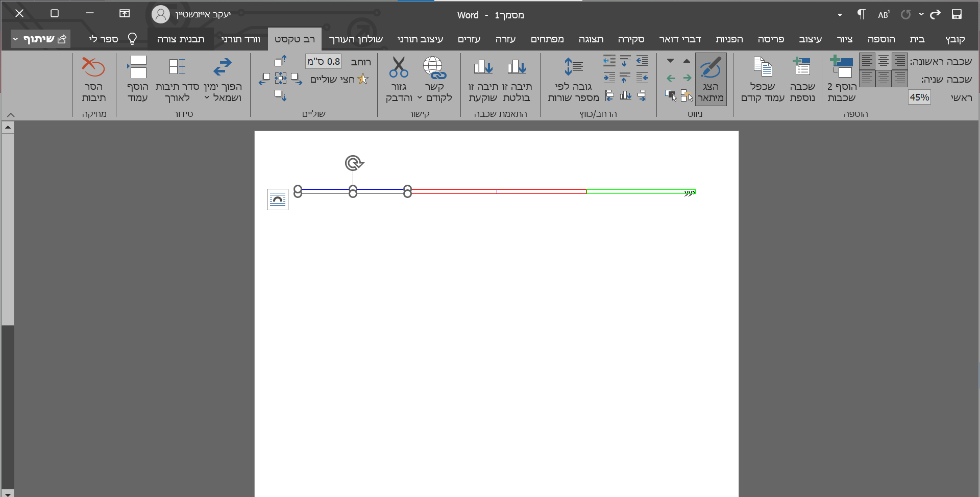Click the main layer 45% field
The height and width of the screenshot is (497, 980).
coord(919,97)
